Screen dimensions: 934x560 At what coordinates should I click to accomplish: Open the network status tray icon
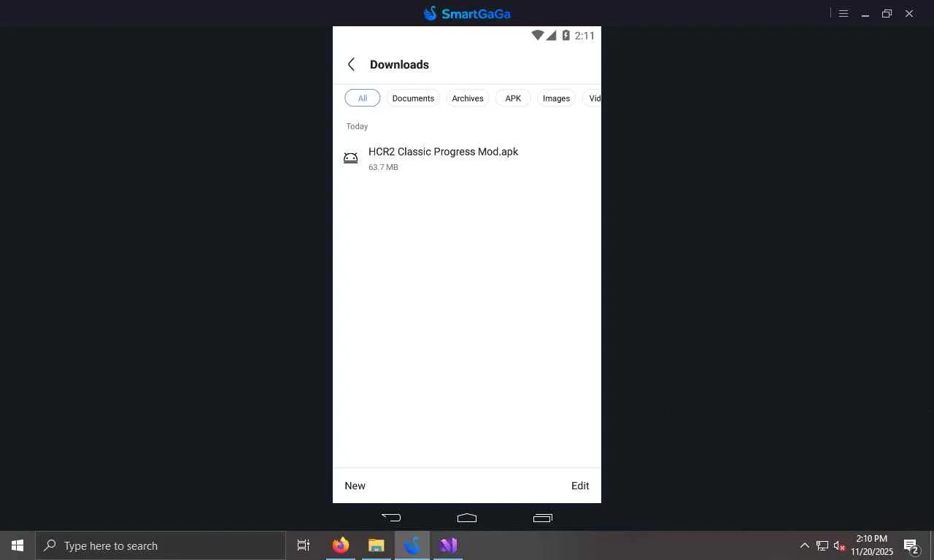coord(822,545)
